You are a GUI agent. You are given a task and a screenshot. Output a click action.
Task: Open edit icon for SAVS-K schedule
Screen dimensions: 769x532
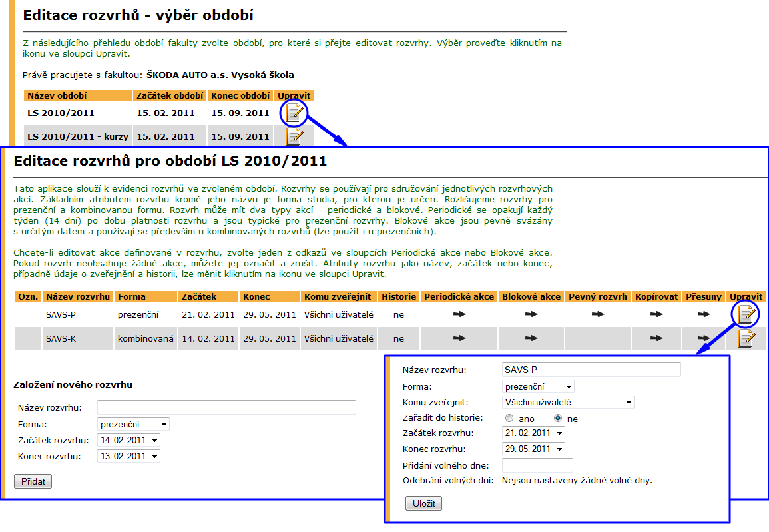point(746,338)
